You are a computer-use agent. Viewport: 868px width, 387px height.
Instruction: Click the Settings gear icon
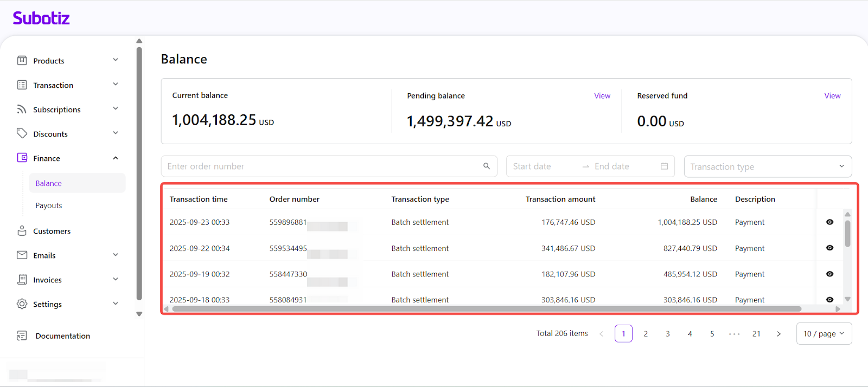click(22, 304)
